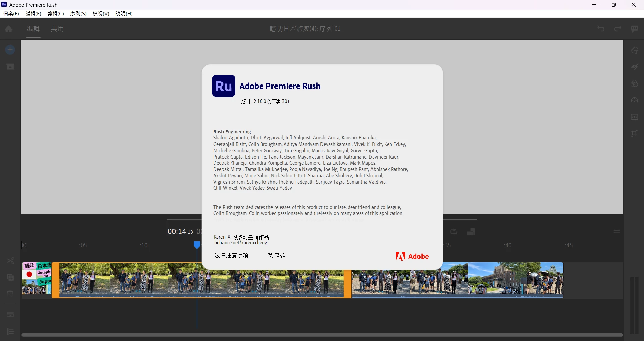Screen dimensions: 644x341
Task: Select the Split scissors tool
Action: point(10,261)
